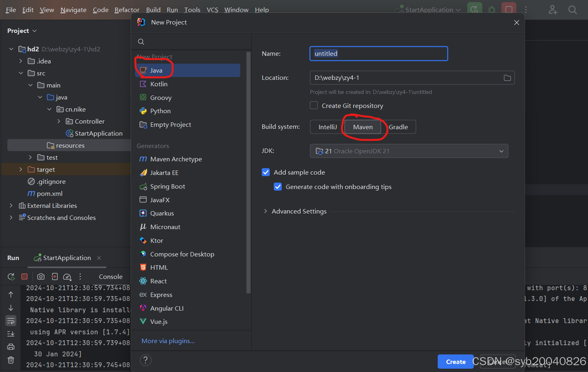The width and height of the screenshot is (588, 372).
Task: Print console output icon
Action: (x=11, y=347)
